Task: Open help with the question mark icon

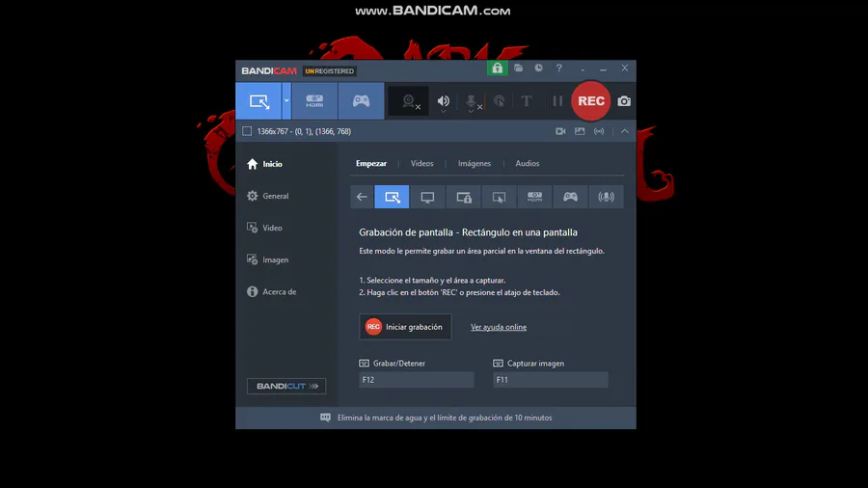Action: 559,68
